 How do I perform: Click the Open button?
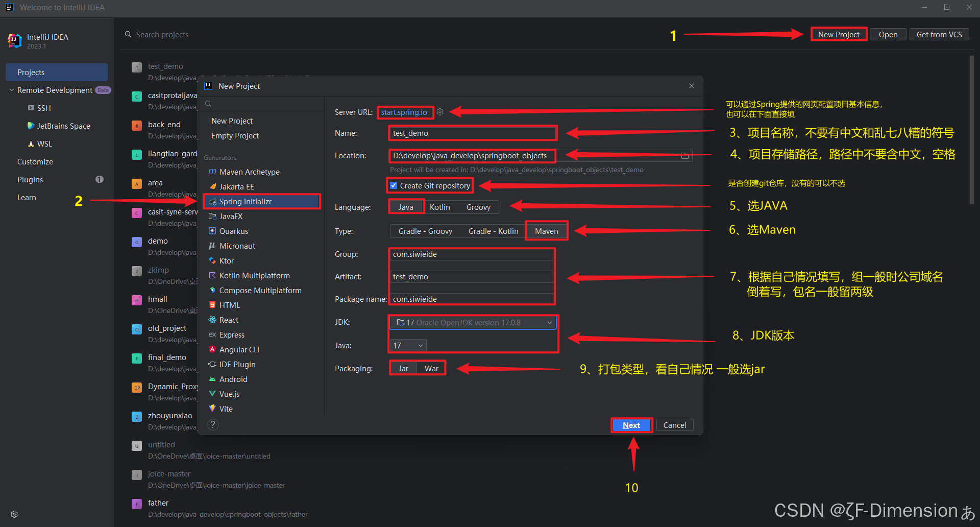pyautogui.click(x=888, y=34)
